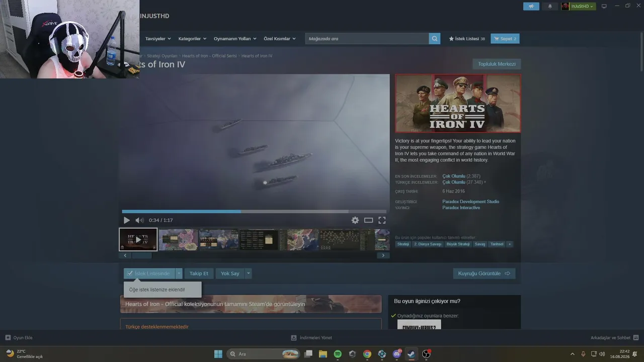Slide the media strip scrollbar handle

(x=142, y=255)
